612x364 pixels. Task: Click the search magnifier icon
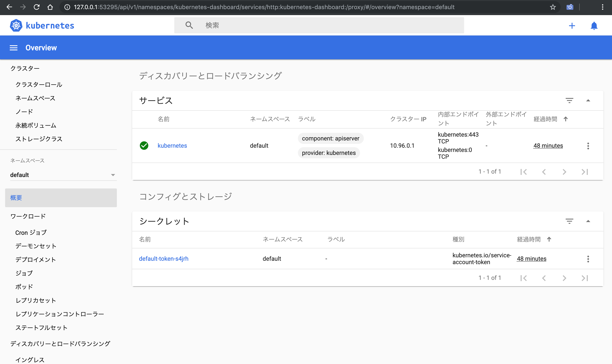coord(189,25)
